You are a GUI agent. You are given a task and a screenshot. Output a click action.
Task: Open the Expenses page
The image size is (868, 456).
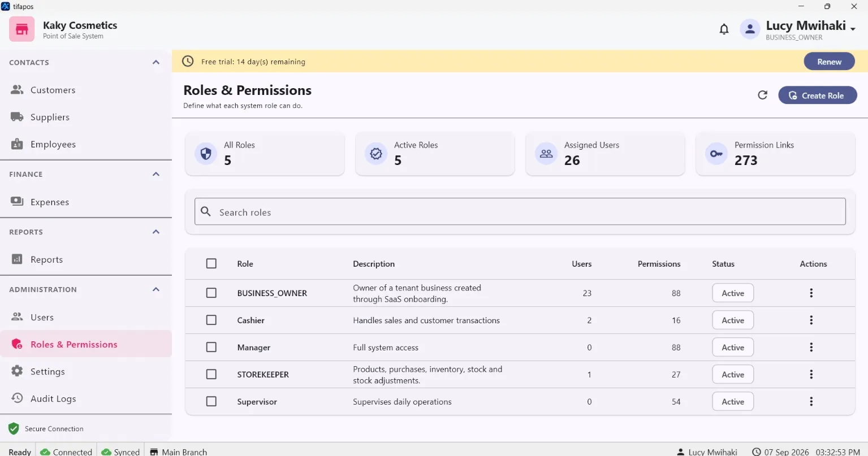[86, 202]
